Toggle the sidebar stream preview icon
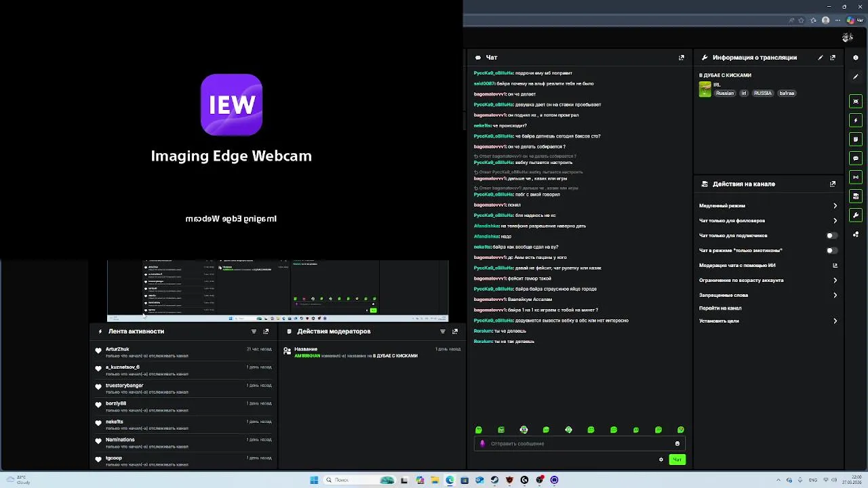 pos(856,101)
